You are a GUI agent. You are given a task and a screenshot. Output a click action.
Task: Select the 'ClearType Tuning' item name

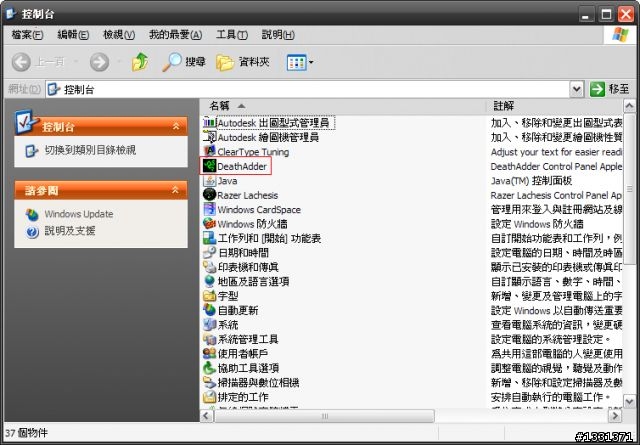[253, 152]
